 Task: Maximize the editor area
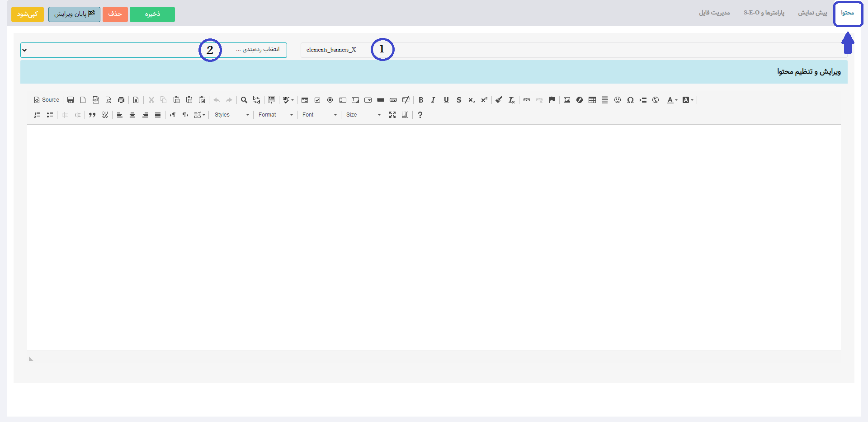coord(392,115)
